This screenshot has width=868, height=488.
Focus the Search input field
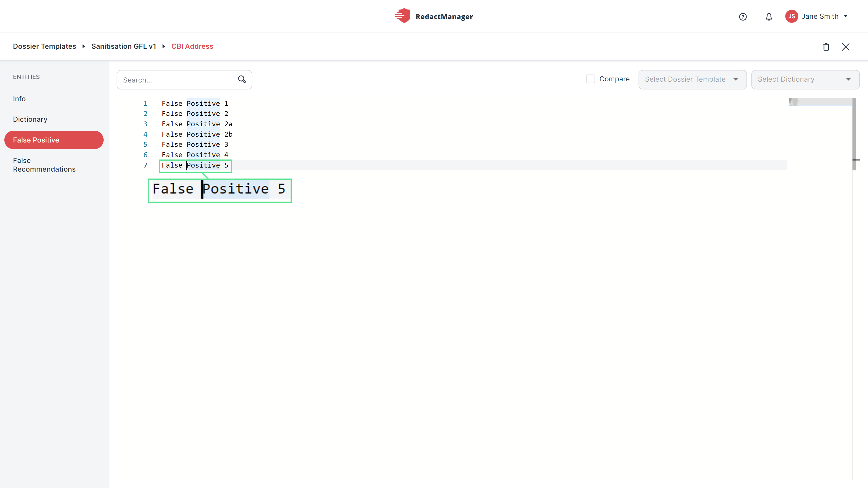pyautogui.click(x=184, y=80)
